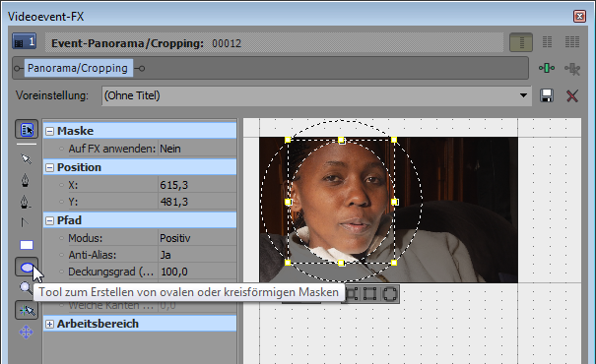The height and width of the screenshot is (364, 596).
Task: Select the normal edit arrow tool
Action: pos(26,158)
